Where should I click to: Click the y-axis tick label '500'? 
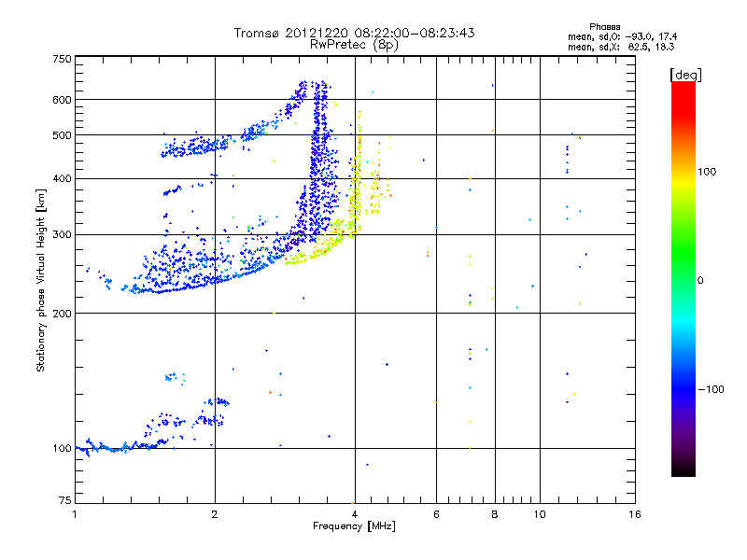click(62, 135)
